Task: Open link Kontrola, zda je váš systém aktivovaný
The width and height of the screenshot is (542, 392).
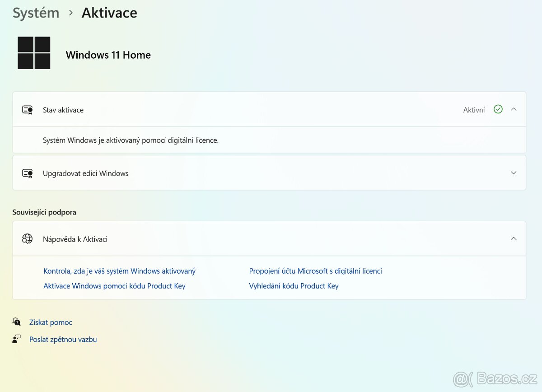Action: tap(119, 271)
